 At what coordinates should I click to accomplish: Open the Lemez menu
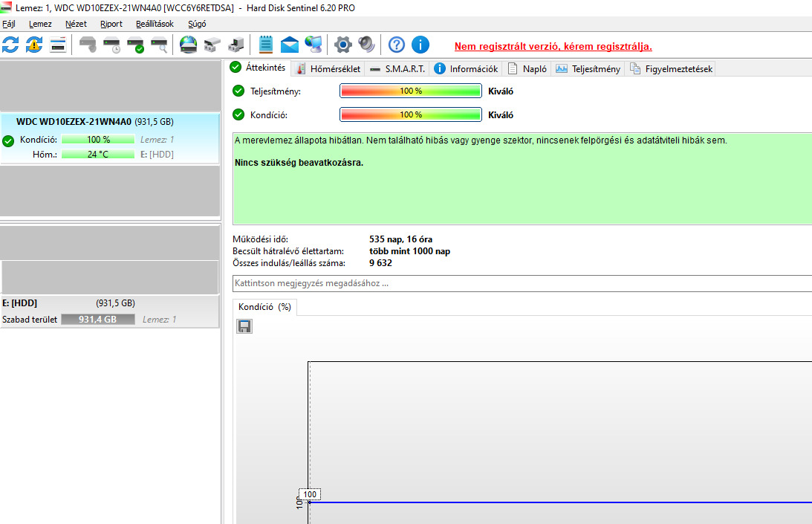point(40,24)
